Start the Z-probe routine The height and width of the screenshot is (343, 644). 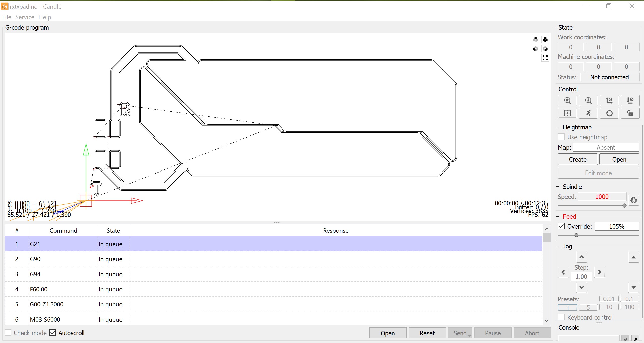coord(588,100)
